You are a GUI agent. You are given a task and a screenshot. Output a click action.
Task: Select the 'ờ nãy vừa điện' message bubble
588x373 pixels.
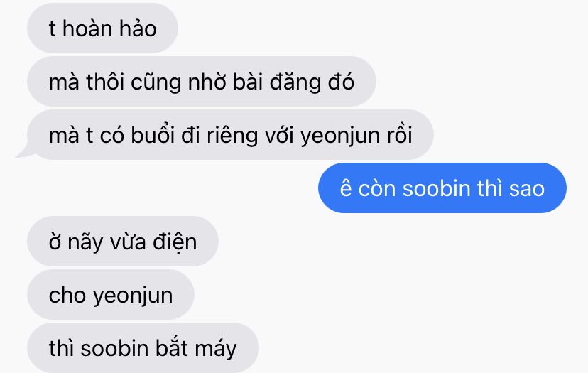pyautogui.click(x=123, y=242)
